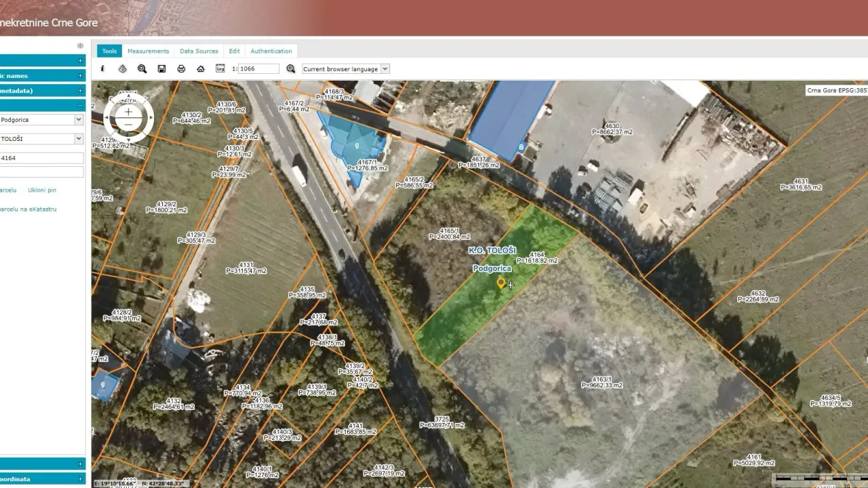868x488 pixels.
Task: Click parcel label 4131 P=3115,47 m2
Action: click(245, 268)
